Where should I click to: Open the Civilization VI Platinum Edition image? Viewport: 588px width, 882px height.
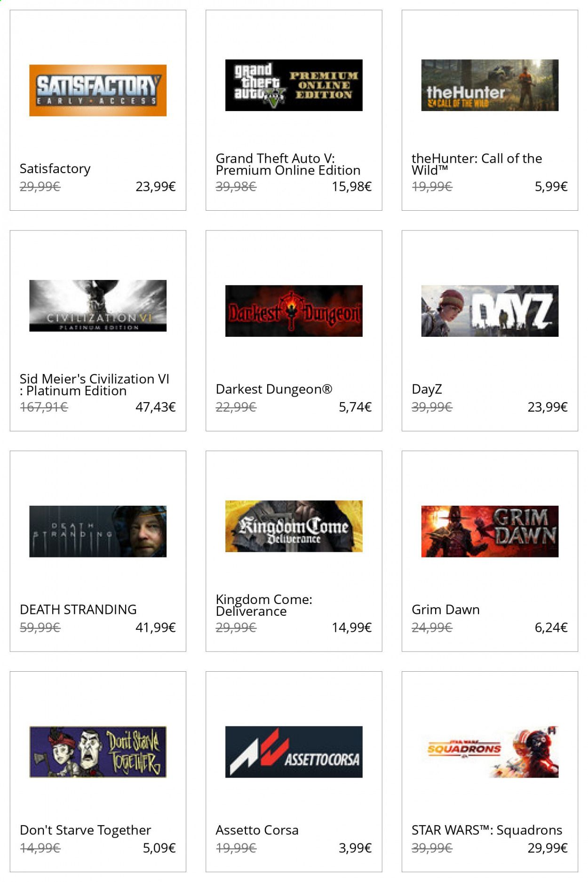pos(98,306)
